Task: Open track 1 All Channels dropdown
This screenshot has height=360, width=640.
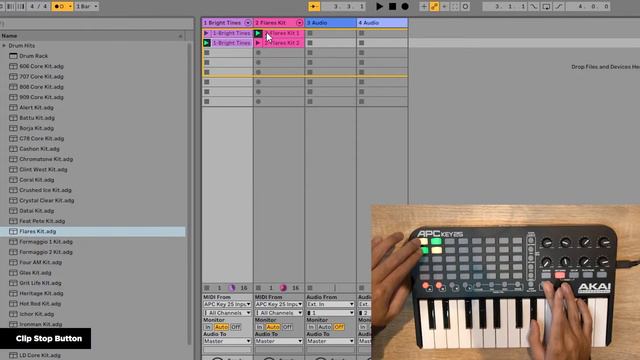Action: [227, 313]
